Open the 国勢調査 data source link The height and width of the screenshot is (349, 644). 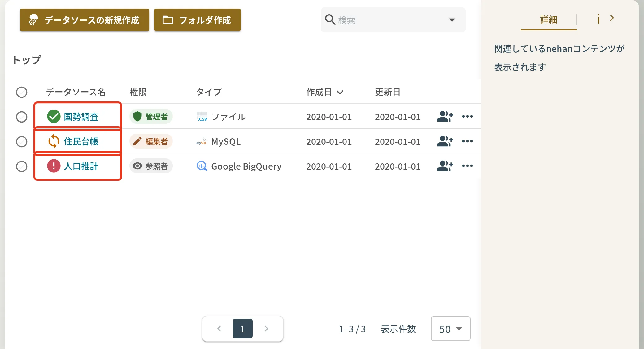pyautogui.click(x=81, y=117)
